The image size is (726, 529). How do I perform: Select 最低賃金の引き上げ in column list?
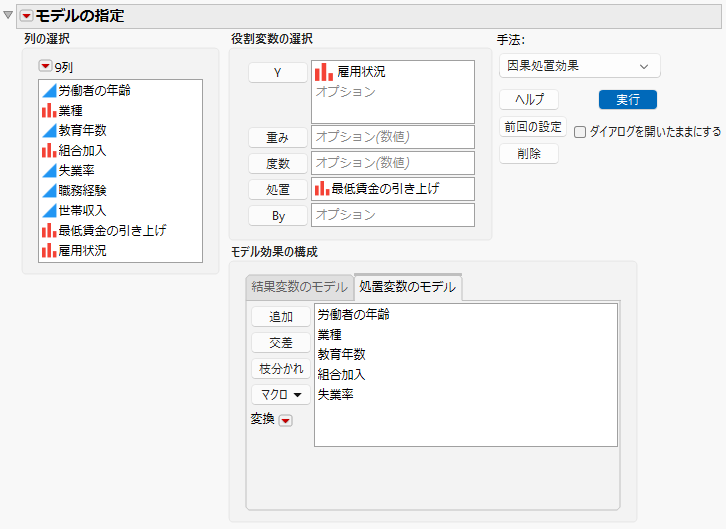pos(112,230)
